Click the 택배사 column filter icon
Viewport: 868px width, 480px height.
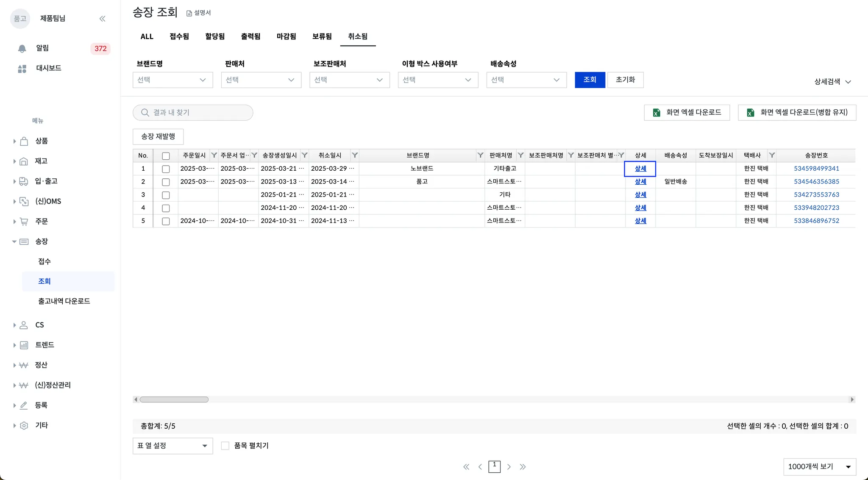point(772,155)
